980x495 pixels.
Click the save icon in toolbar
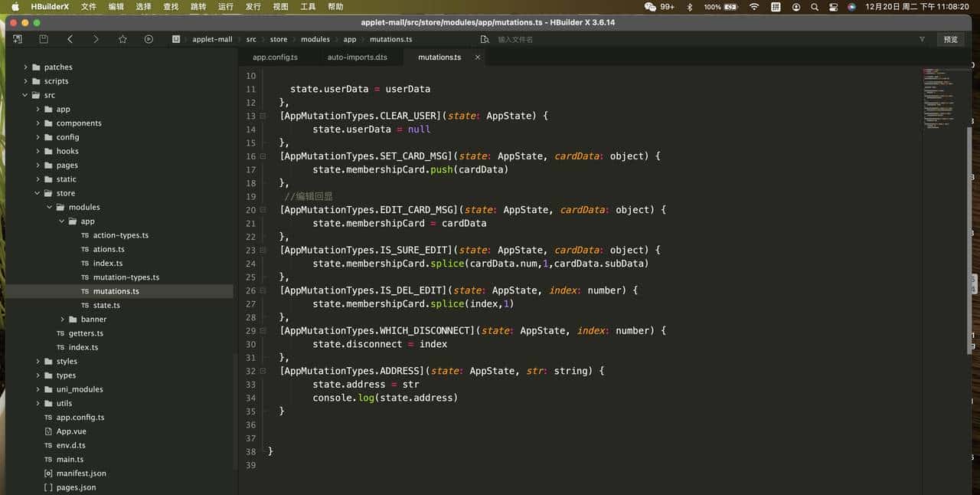pos(44,39)
